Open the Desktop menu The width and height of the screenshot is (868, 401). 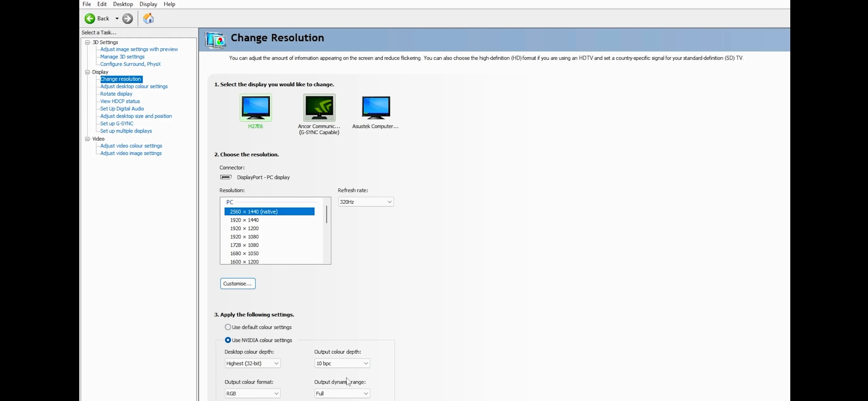click(x=123, y=4)
